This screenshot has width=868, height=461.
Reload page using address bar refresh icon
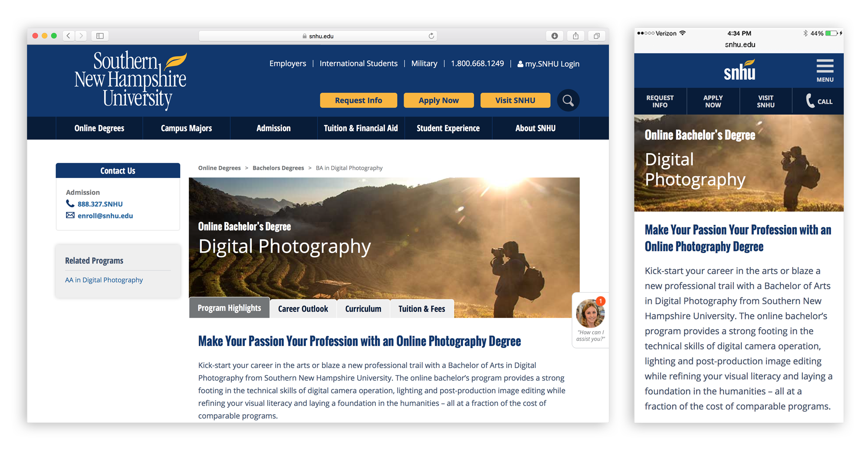(431, 36)
